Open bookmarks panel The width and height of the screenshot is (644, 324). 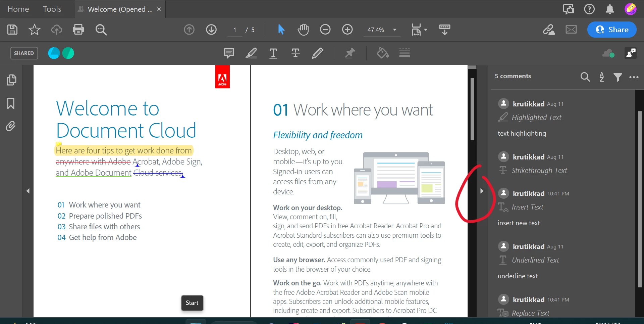pos(11,103)
